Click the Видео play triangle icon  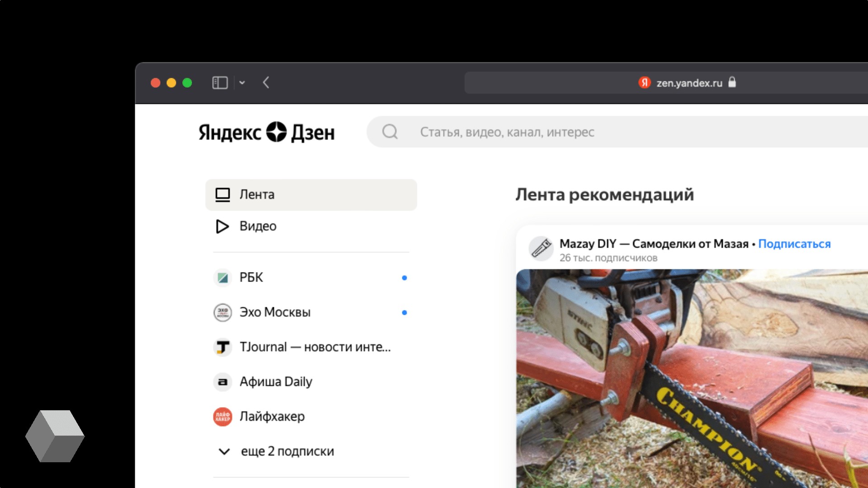pos(222,226)
